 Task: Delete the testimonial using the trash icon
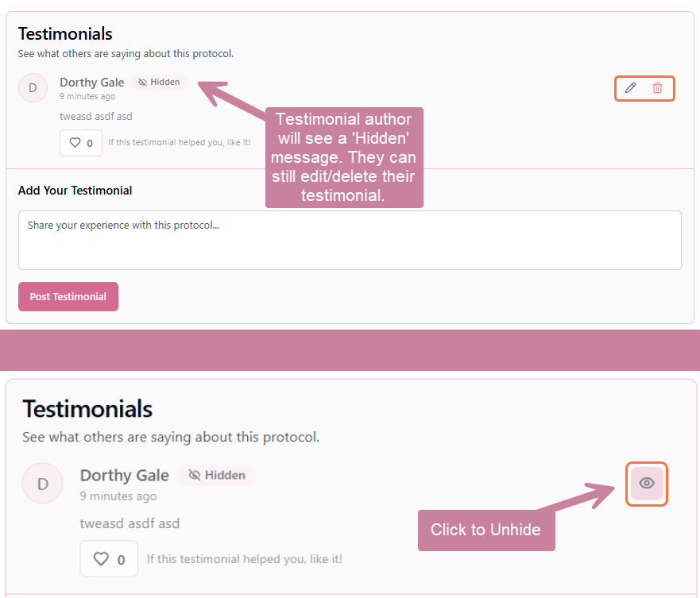point(657,87)
